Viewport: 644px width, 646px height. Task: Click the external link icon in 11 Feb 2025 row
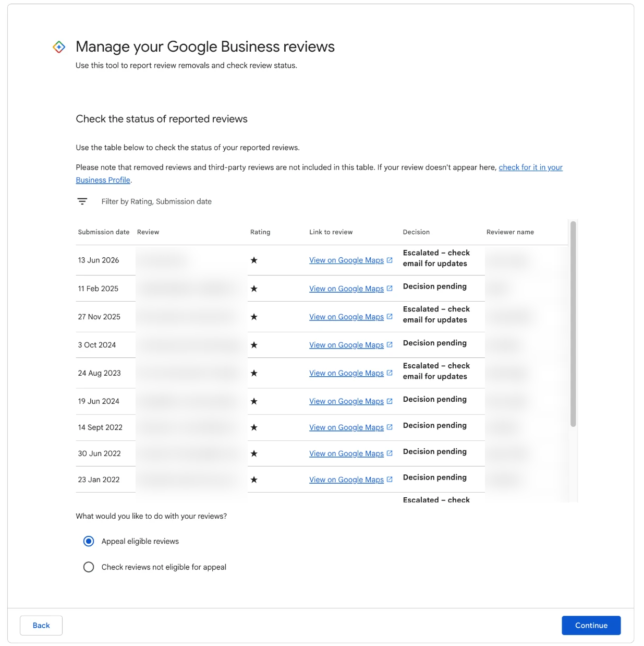click(x=390, y=288)
